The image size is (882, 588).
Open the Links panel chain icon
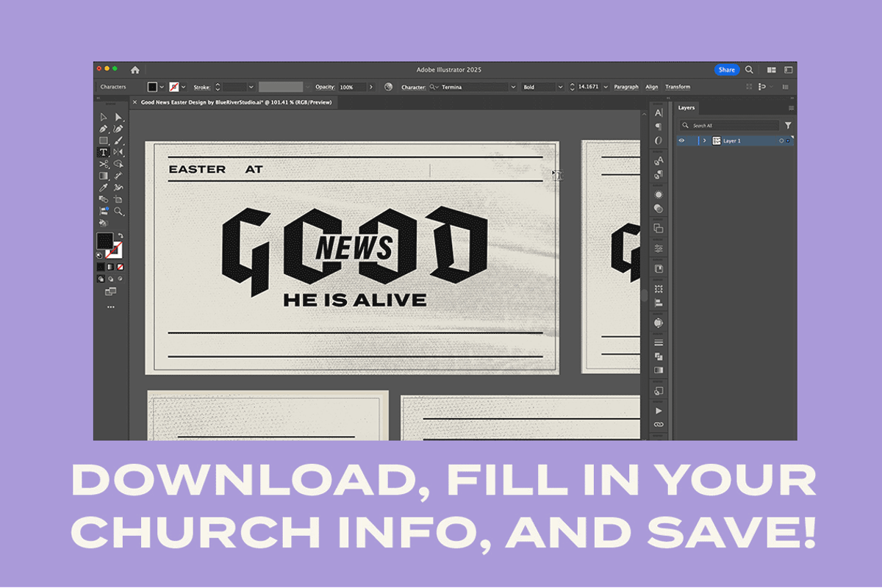pos(658,425)
